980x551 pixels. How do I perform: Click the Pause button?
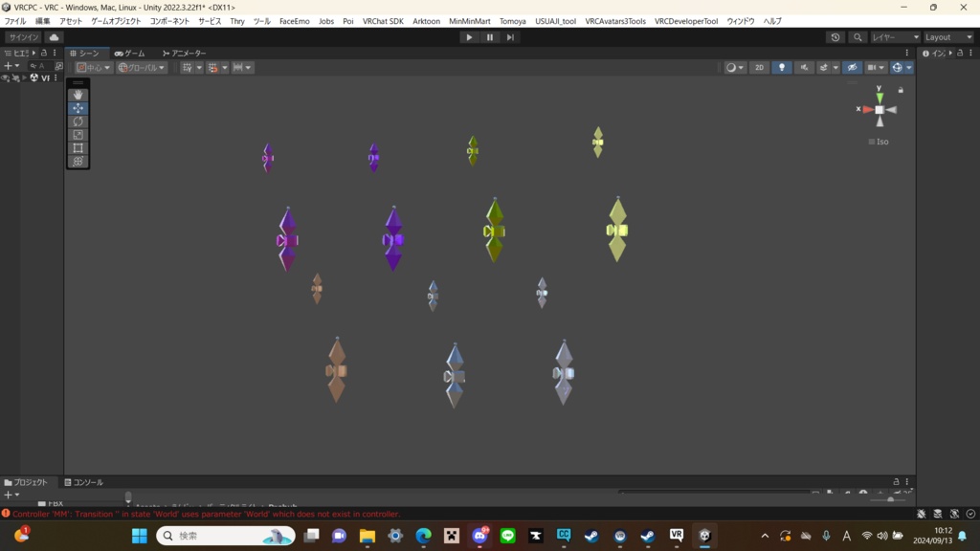[490, 37]
